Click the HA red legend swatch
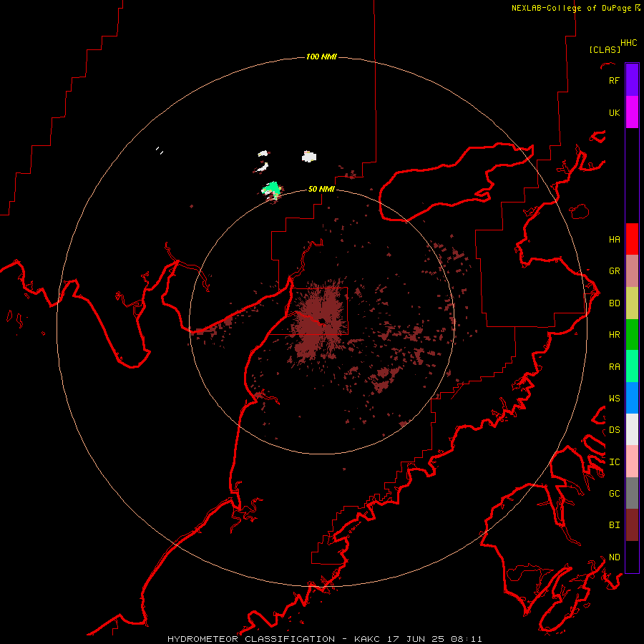This screenshot has width=644, height=644. (x=632, y=239)
